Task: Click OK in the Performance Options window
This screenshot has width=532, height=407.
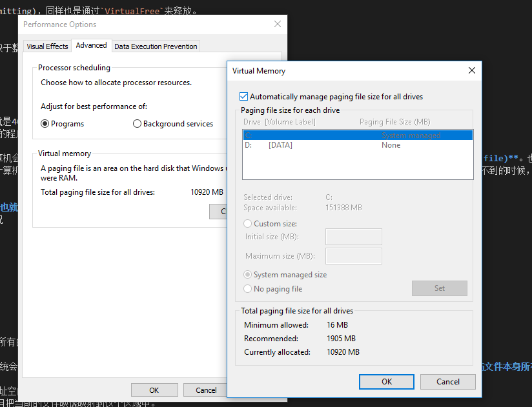Action: tap(154, 390)
